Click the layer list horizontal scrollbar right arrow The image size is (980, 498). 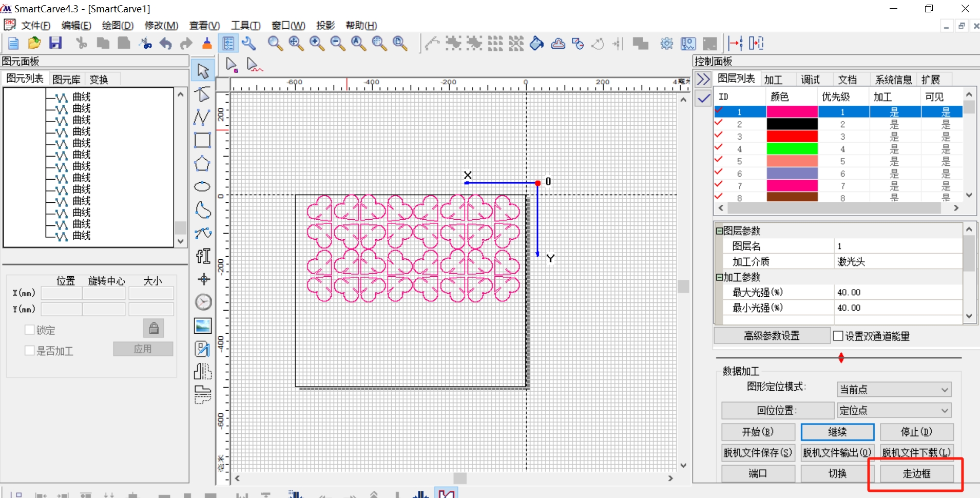click(956, 208)
